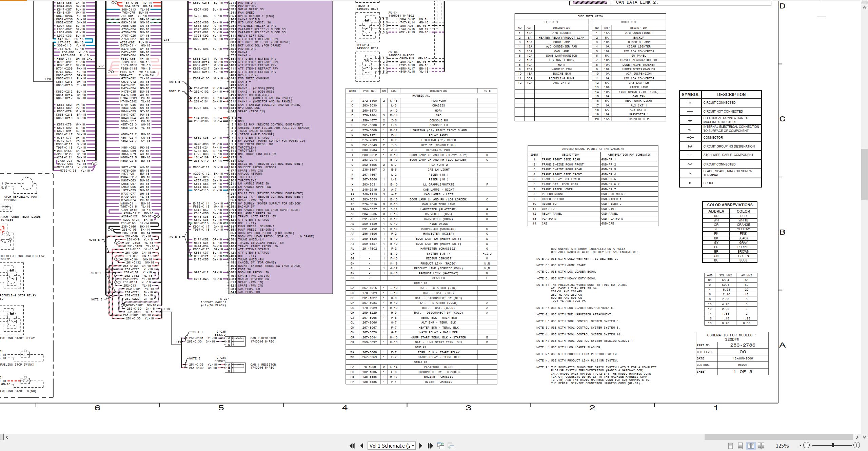The width and height of the screenshot is (868, 451).
Task: Click 'DEFINED GROUND POINTS AT THE MASCHINE' heading
Action: [593, 149]
